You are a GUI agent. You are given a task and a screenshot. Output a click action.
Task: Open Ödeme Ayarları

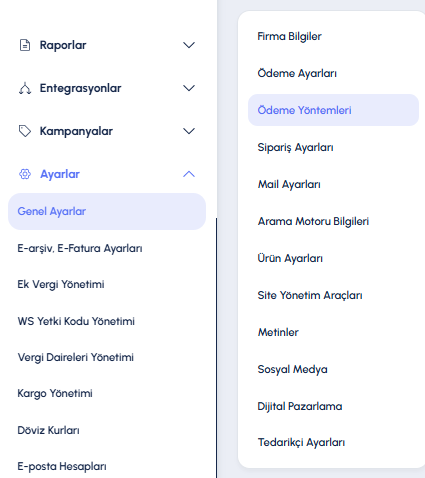click(x=297, y=73)
